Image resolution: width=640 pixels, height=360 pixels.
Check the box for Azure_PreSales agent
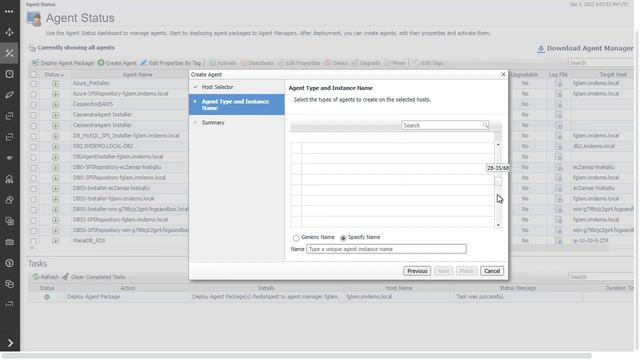pyautogui.click(x=33, y=84)
